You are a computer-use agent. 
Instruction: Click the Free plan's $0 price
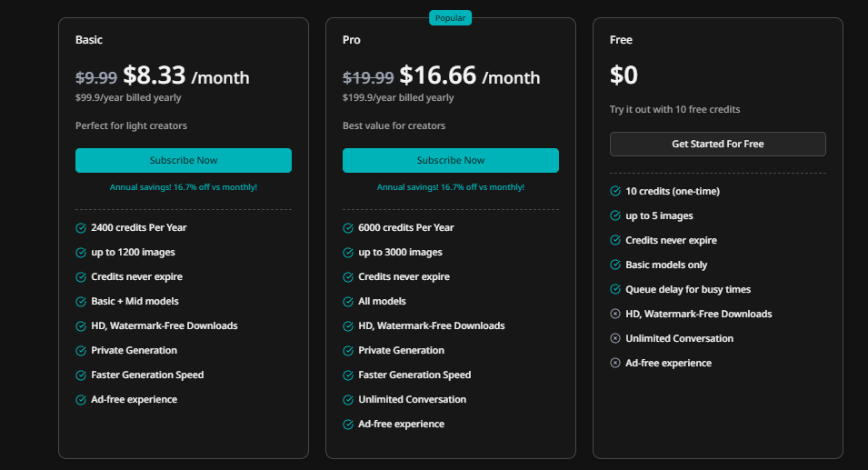coord(624,76)
